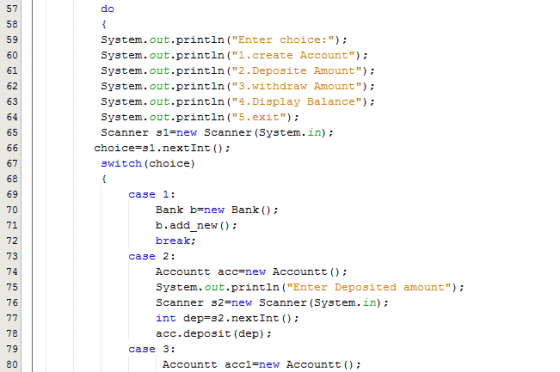Click 'choice=s1.nextInt();' on line 66
Viewport: 560px width, 372px height.
162,148
